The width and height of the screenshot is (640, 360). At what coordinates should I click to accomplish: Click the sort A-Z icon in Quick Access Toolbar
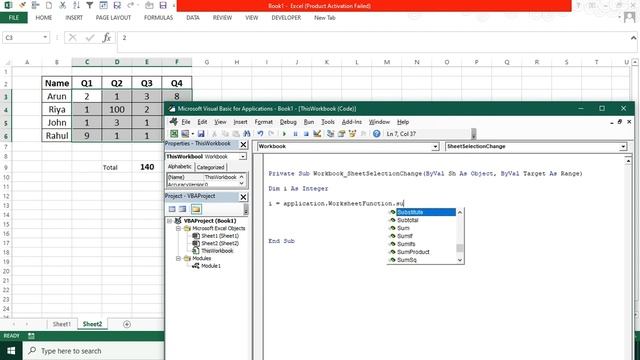tap(76, 5)
